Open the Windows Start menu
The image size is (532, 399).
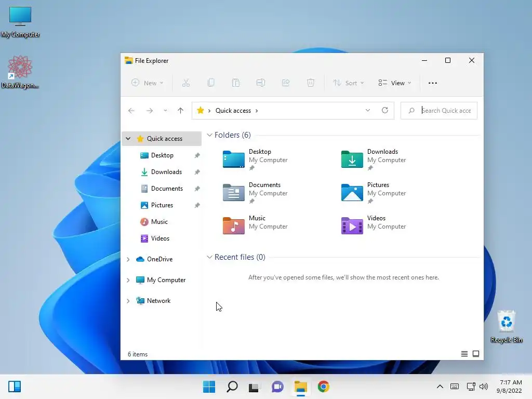[x=209, y=387]
